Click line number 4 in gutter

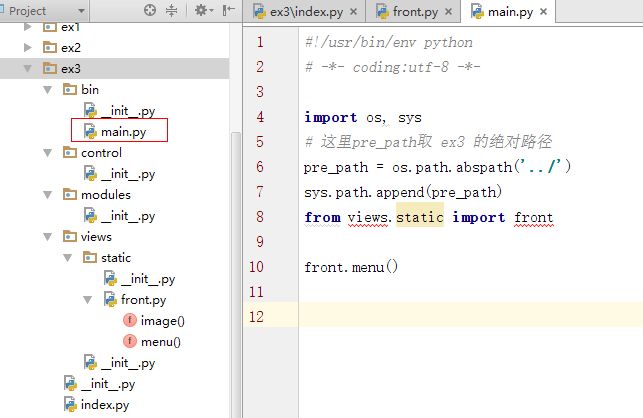coord(260,117)
